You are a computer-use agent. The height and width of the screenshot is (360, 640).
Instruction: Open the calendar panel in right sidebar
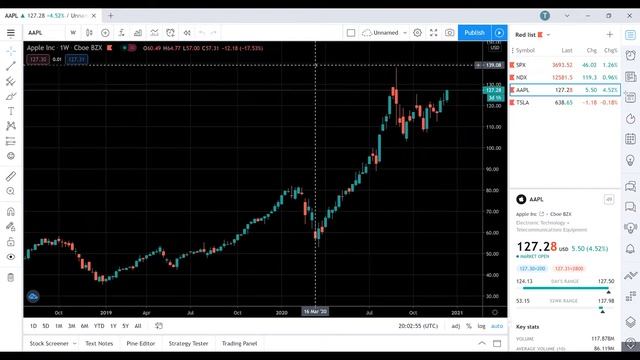(x=631, y=139)
